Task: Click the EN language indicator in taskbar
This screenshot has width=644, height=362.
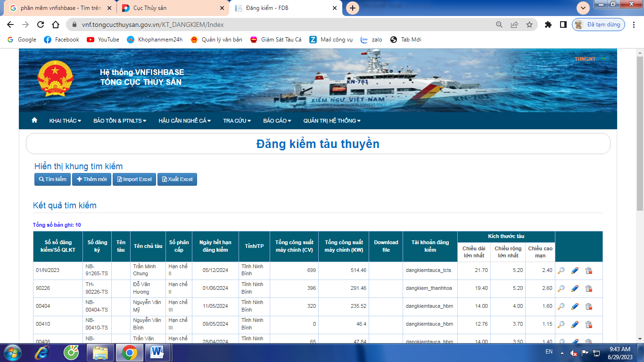Action: [x=549, y=352]
